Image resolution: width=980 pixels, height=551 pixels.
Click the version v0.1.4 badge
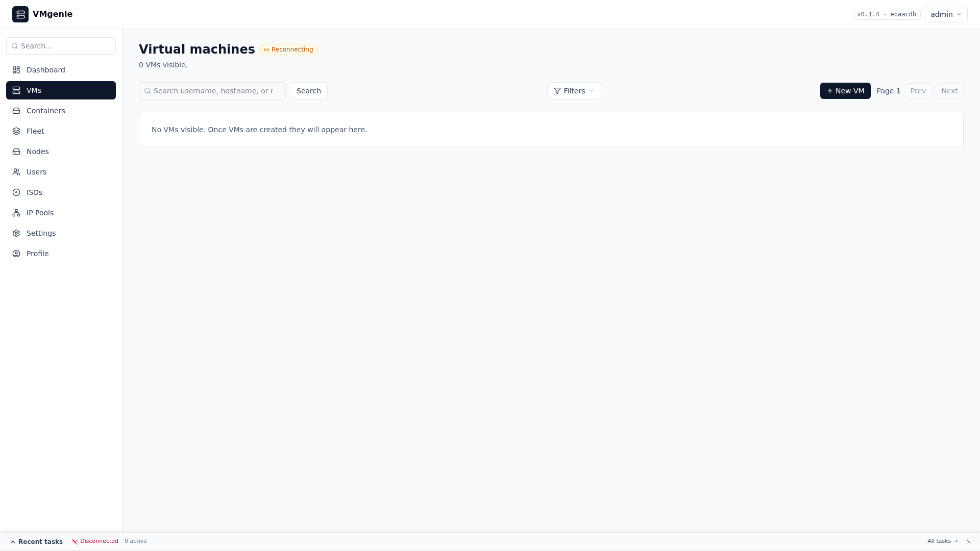(887, 14)
